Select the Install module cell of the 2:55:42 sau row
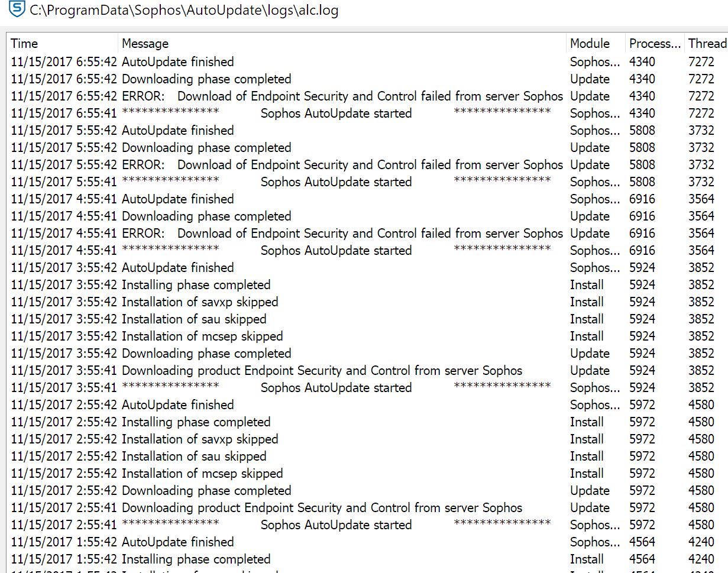The height and width of the screenshot is (573, 728). 587,456
